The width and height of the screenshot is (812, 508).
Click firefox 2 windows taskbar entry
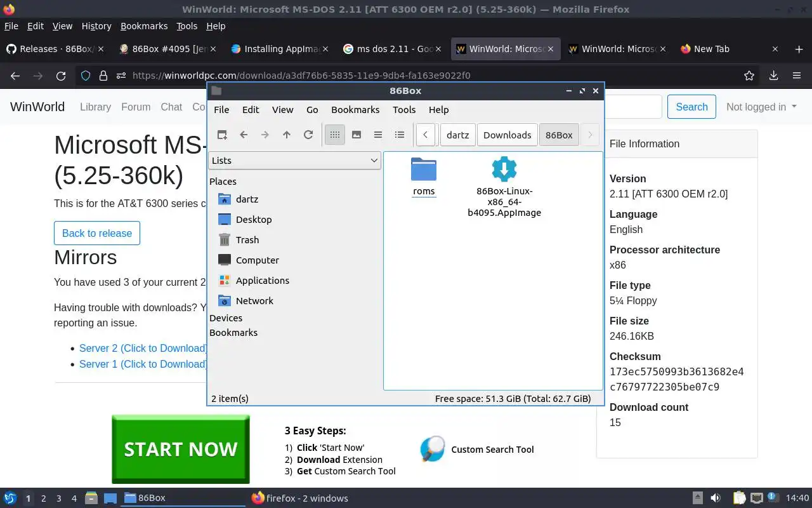tap(300, 498)
